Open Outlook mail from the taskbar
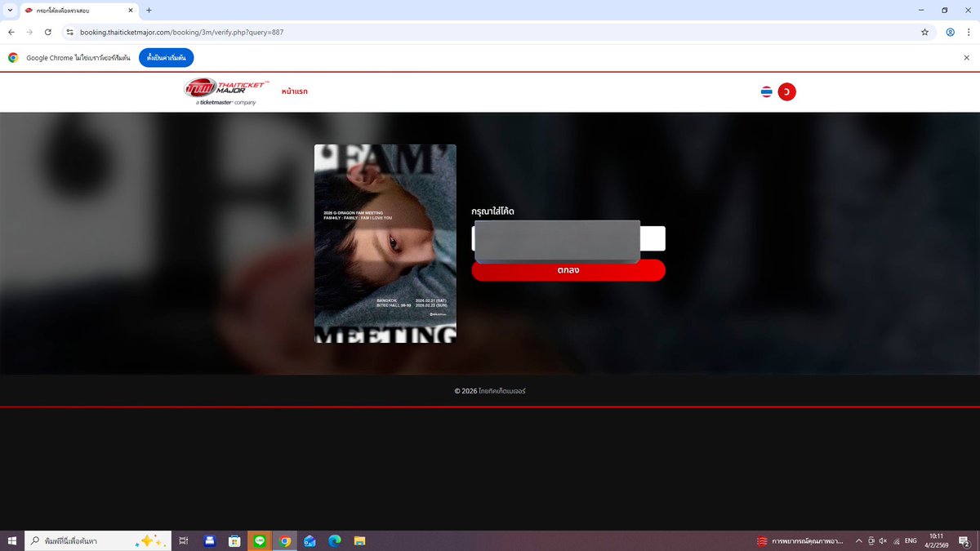The image size is (980, 551). tap(310, 540)
